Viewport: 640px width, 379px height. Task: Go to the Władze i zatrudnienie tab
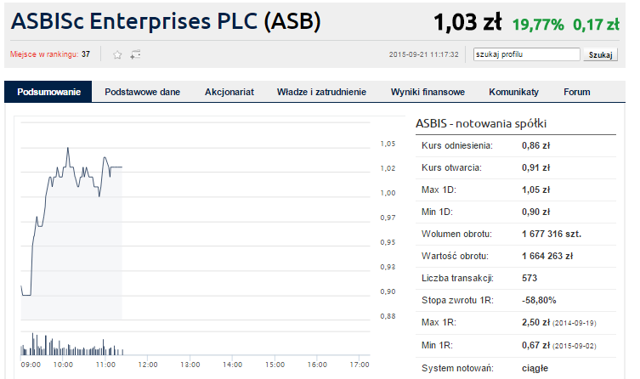(321, 92)
